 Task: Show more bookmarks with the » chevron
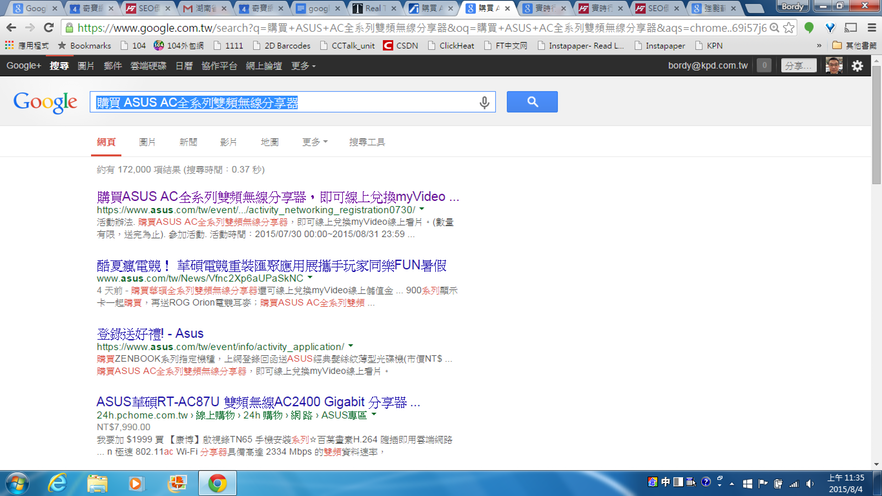(819, 46)
